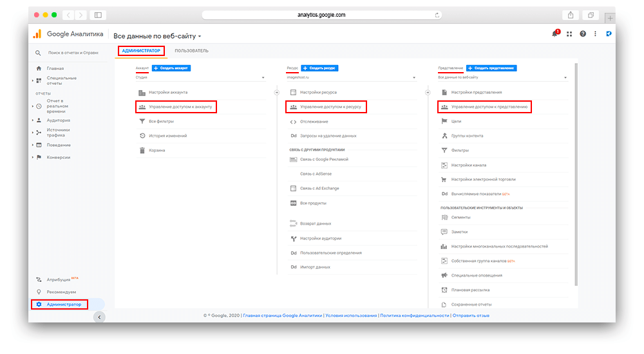Click the Аудитория person icon
This screenshot has height=354, width=644.
(39, 120)
